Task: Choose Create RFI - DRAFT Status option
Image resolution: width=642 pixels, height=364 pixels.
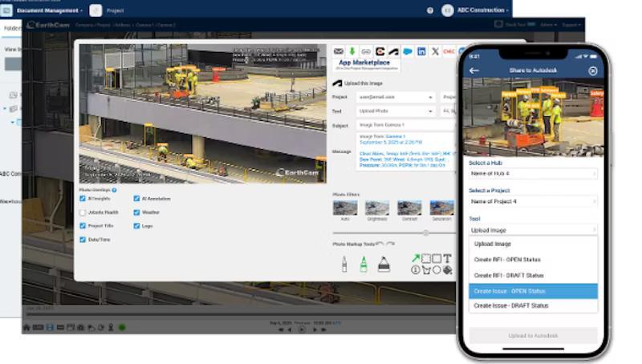Action: [533, 276]
